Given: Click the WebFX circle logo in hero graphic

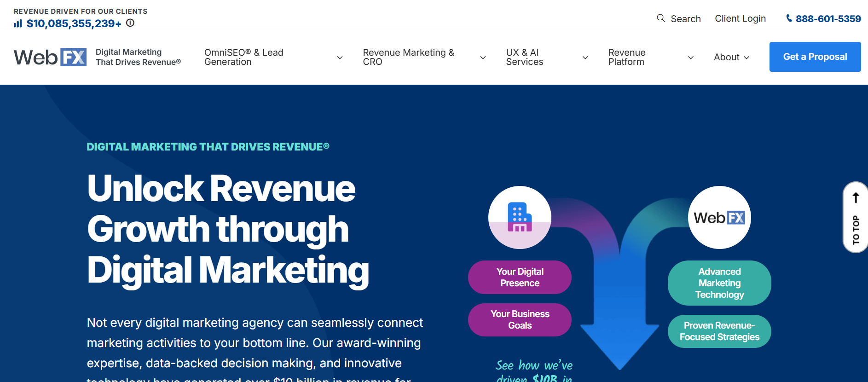Looking at the screenshot, I should (x=719, y=217).
